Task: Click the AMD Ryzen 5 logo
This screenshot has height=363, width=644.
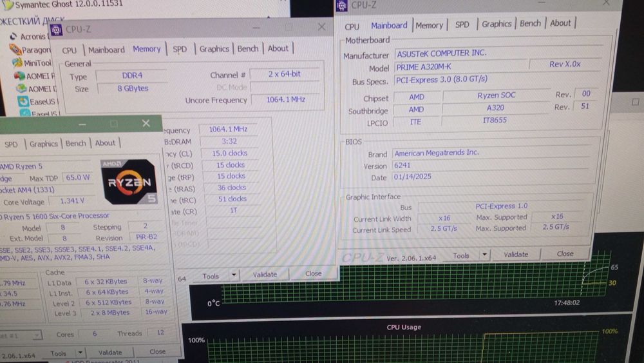Action: [x=129, y=182]
